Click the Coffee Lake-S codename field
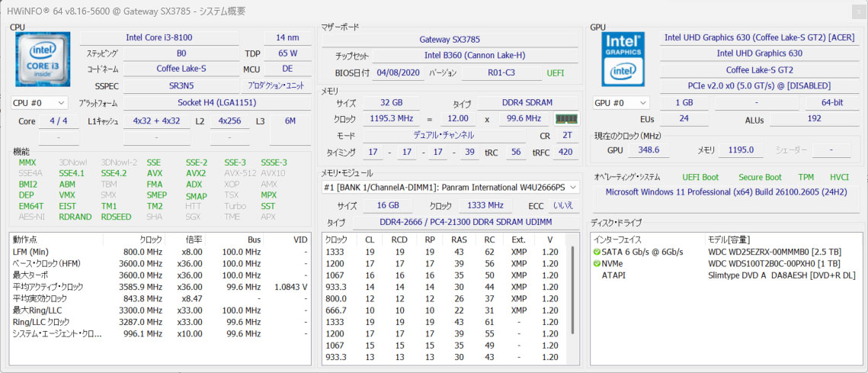868x373 pixels. 181,69
